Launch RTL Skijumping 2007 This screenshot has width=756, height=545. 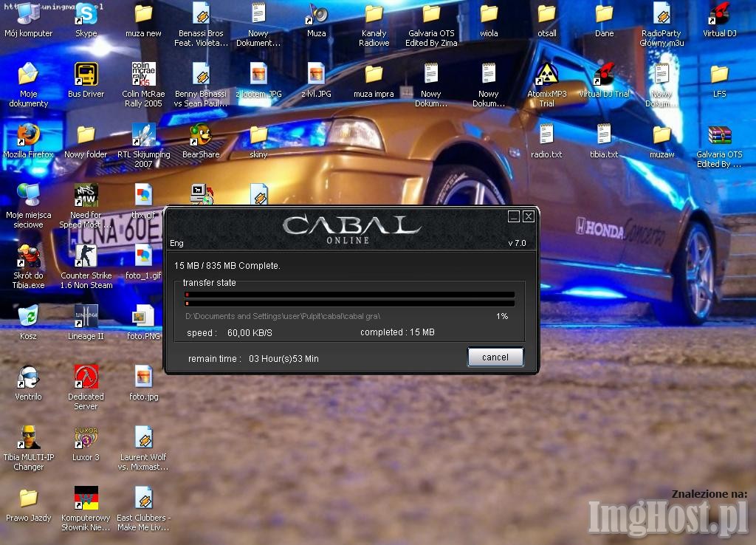pos(143,135)
